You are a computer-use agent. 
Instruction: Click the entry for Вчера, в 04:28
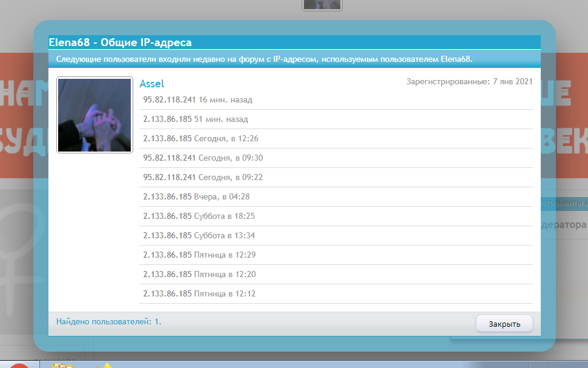(196, 196)
